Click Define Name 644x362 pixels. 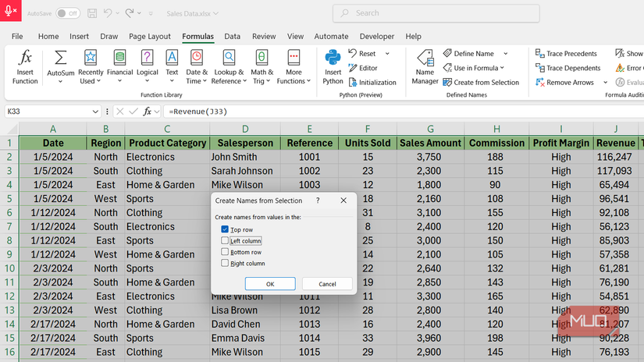tap(468, 53)
